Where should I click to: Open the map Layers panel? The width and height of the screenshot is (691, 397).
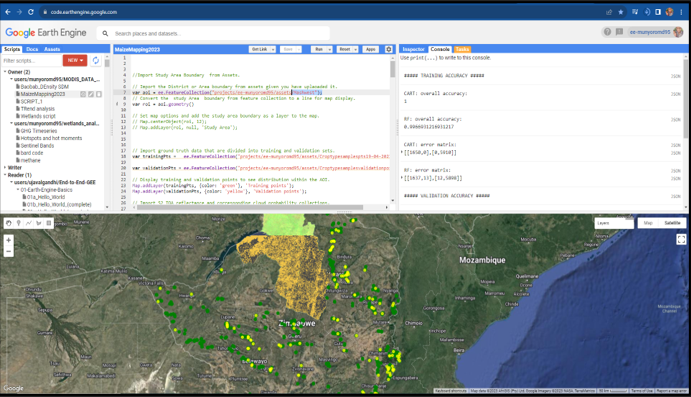tap(613, 223)
